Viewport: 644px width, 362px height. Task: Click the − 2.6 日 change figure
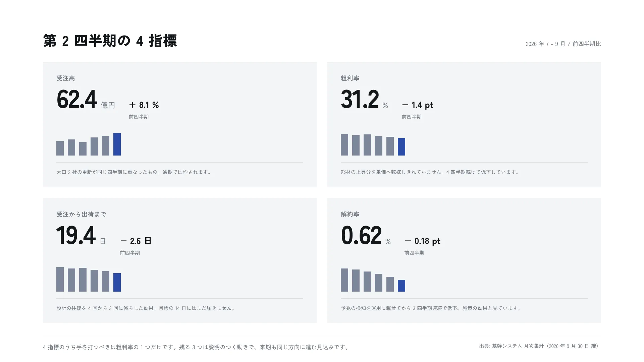coord(136,241)
